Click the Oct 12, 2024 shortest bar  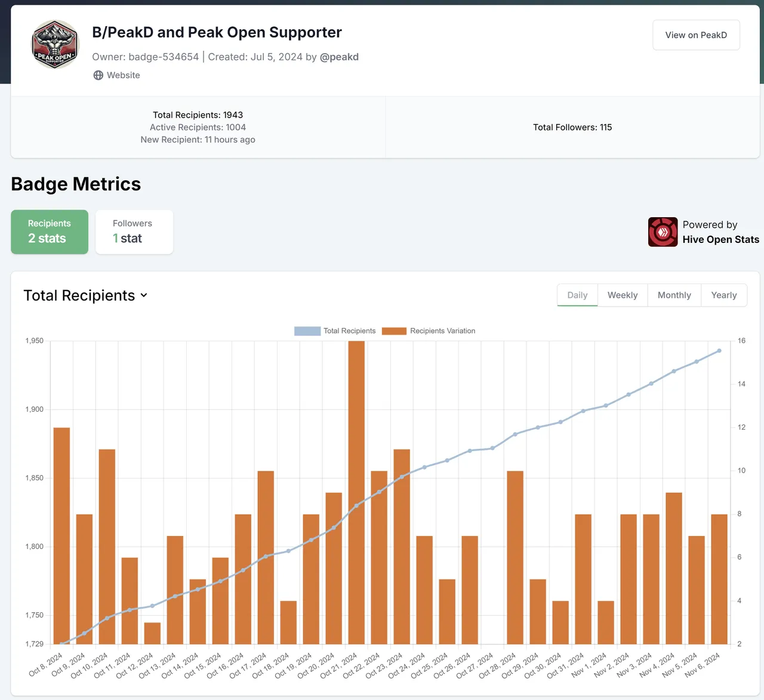point(152,633)
